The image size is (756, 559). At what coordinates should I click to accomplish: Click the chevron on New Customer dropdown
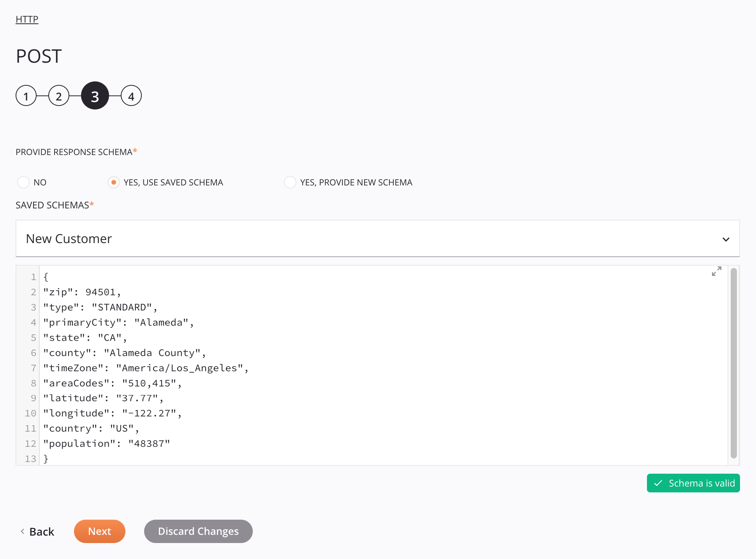726,240
